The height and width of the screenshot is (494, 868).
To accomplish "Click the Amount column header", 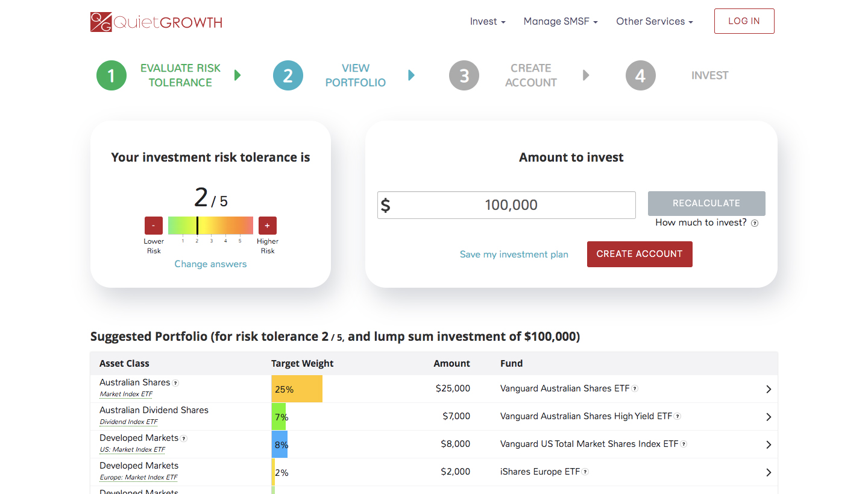I will [452, 364].
